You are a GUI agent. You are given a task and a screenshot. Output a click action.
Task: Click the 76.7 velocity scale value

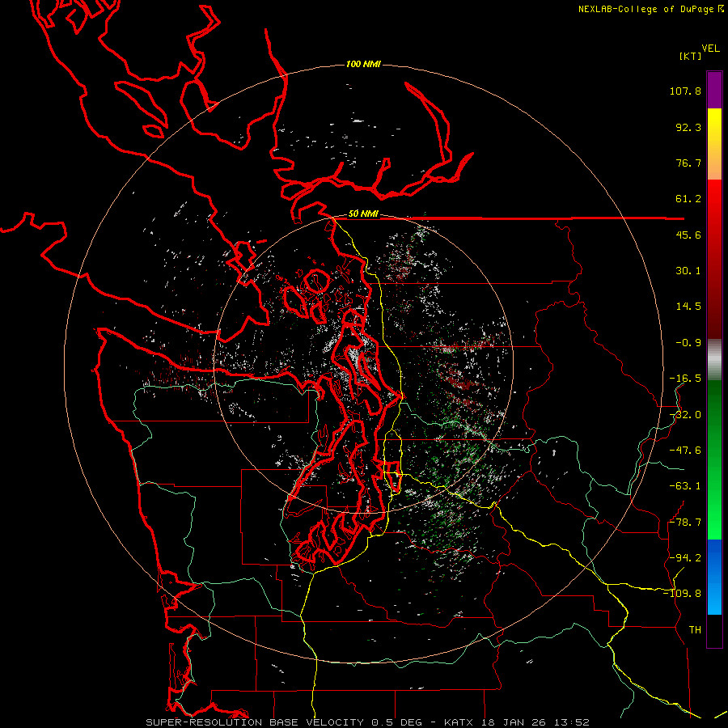[x=688, y=163]
